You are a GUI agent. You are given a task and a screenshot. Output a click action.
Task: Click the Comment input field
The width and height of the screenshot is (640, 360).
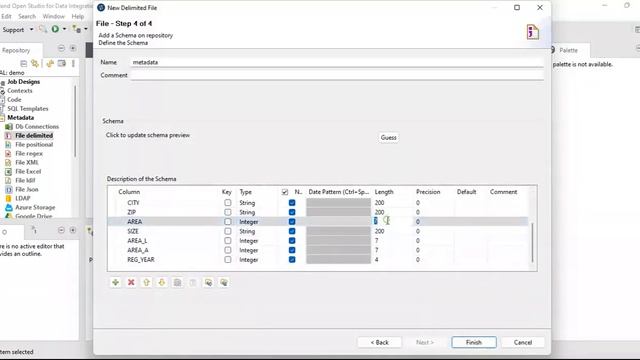(338, 76)
